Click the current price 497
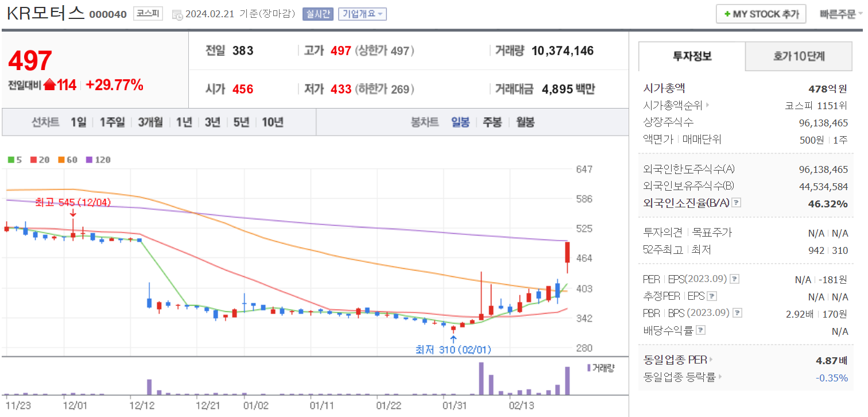Screen dimensions: 868x417 (x=30, y=61)
